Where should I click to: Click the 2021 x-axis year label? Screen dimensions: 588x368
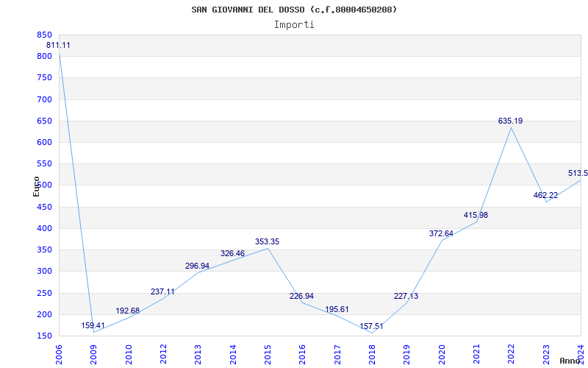(x=476, y=355)
